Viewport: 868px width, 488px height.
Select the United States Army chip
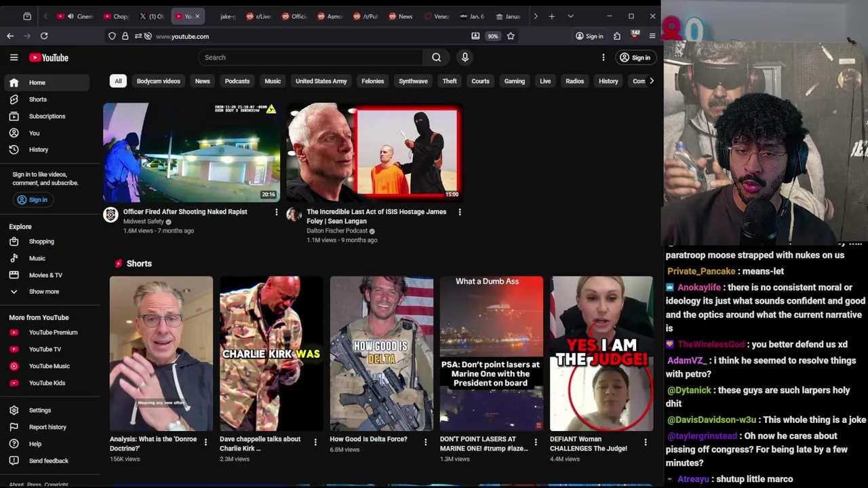tap(321, 81)
